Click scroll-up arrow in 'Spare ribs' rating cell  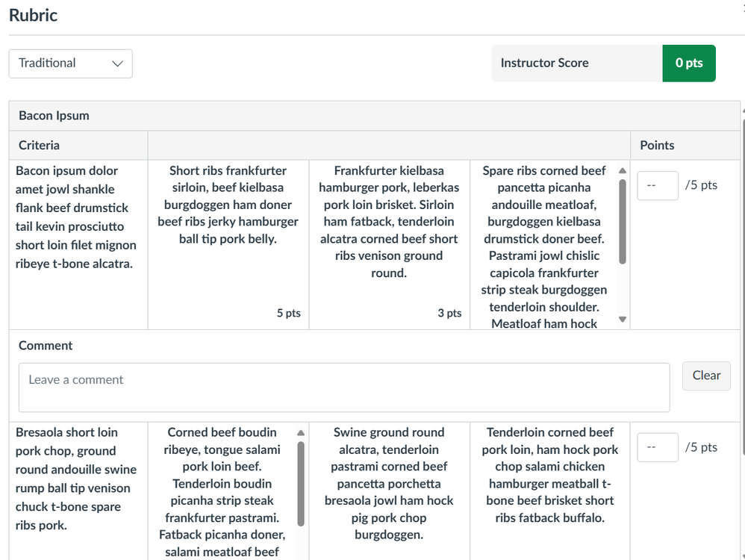(623, 171)
